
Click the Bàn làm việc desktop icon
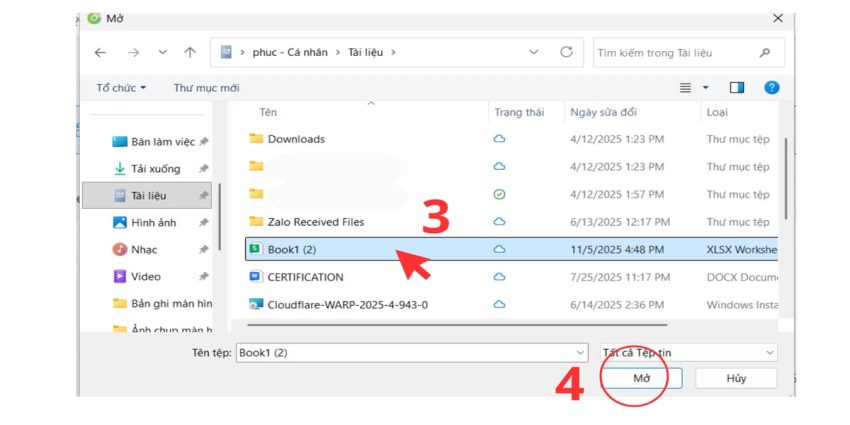[119, 142]
